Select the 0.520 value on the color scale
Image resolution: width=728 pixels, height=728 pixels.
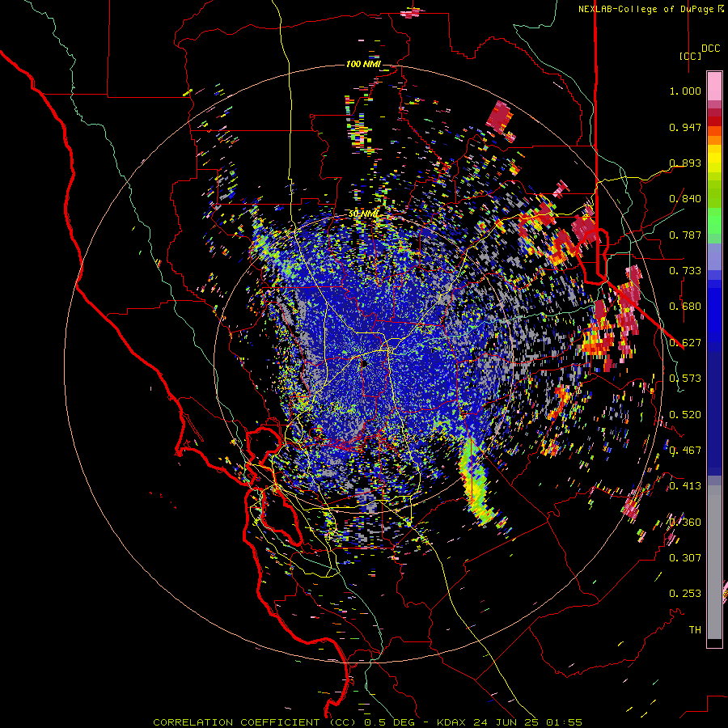(x=685, y=415)
